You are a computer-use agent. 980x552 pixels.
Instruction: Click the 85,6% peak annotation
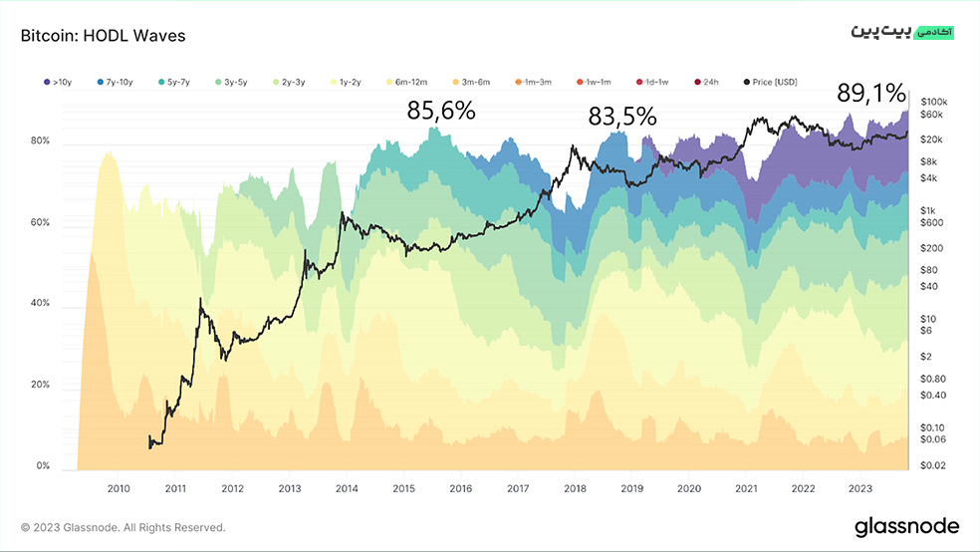[x=441, y=111]
